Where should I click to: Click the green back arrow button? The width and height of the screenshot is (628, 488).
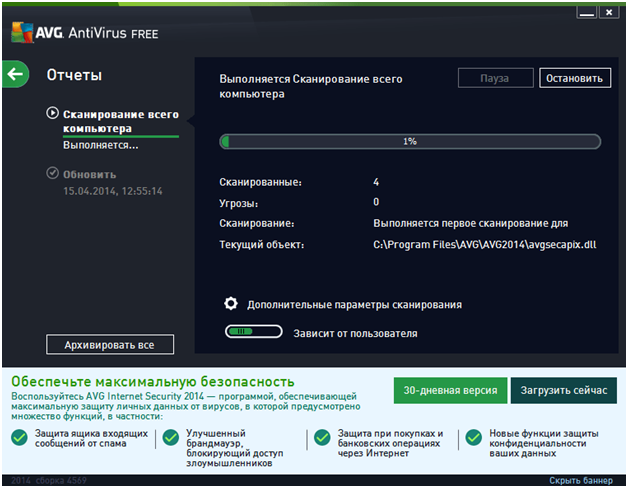15,73
